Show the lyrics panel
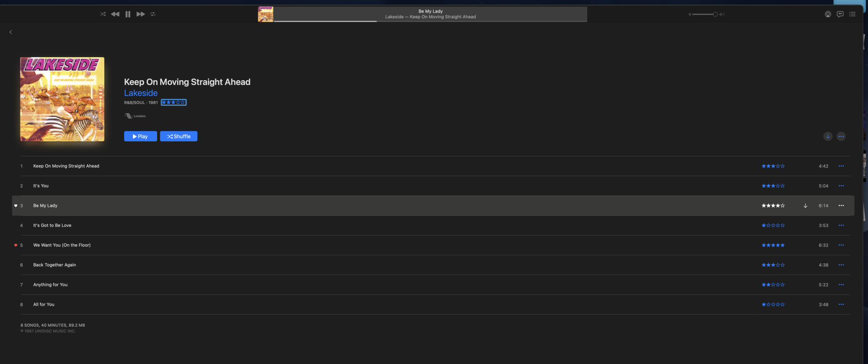 [840, 14]
